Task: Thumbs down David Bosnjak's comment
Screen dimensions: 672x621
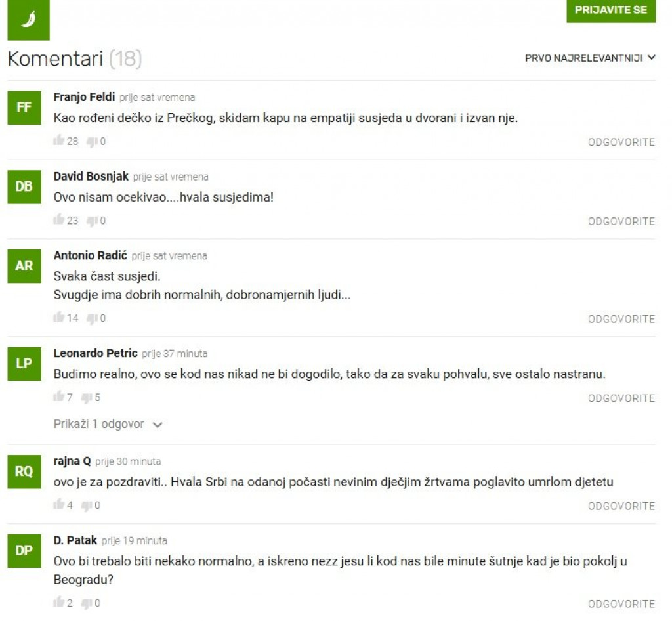Action: [x=92, y=221]
